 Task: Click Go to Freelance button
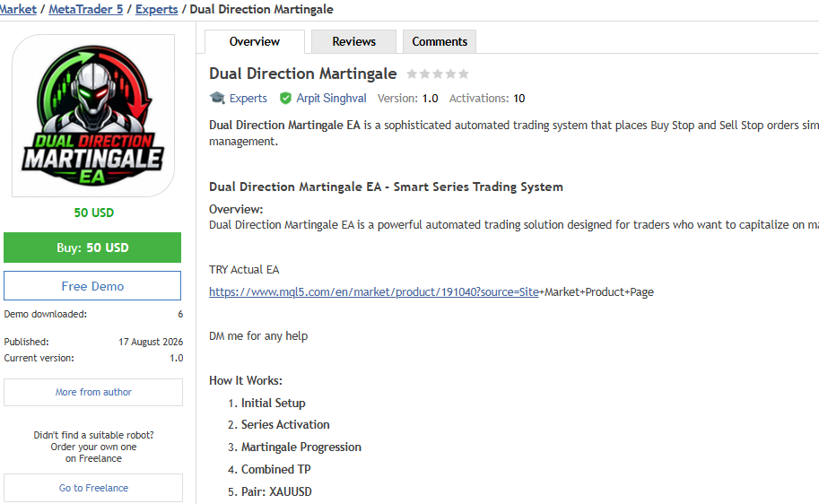[93, 488]
